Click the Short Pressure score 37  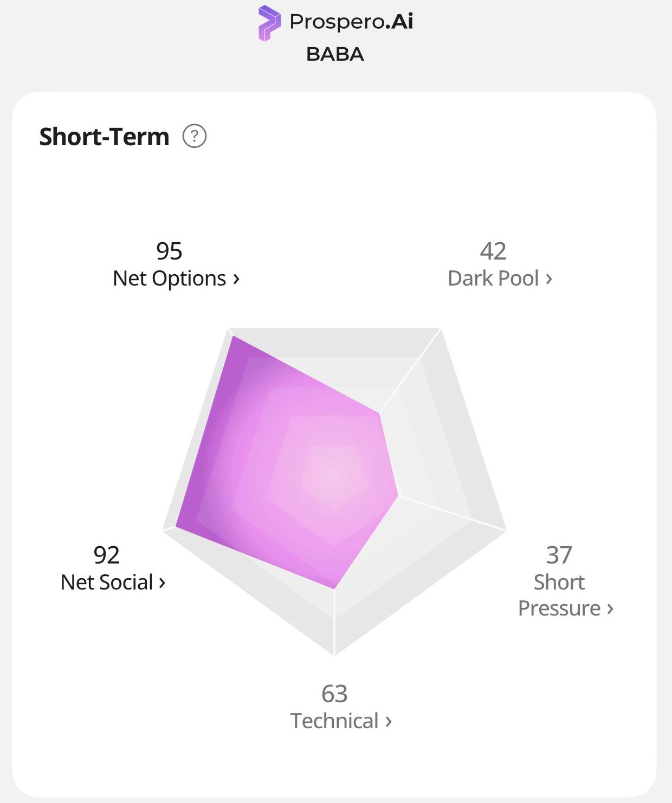(x=559, y=555)
